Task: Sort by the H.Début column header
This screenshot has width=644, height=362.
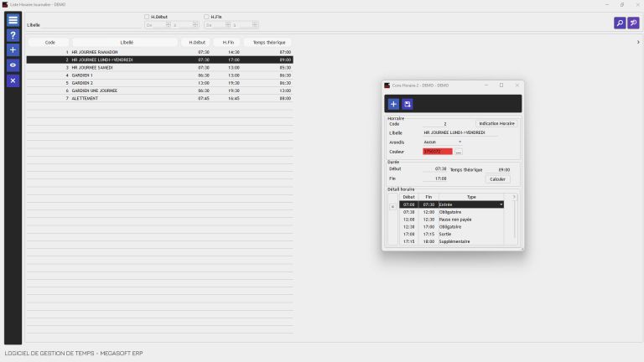Action: coord(196,42)
